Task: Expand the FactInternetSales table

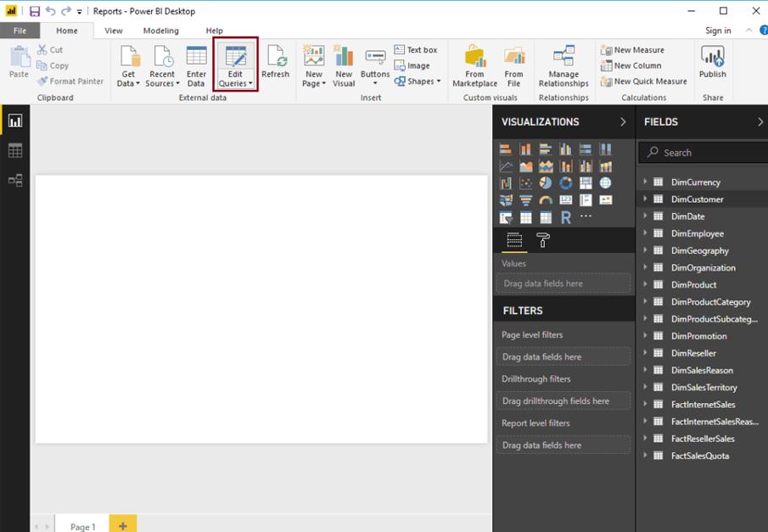Action: click(x=645, y=405)
